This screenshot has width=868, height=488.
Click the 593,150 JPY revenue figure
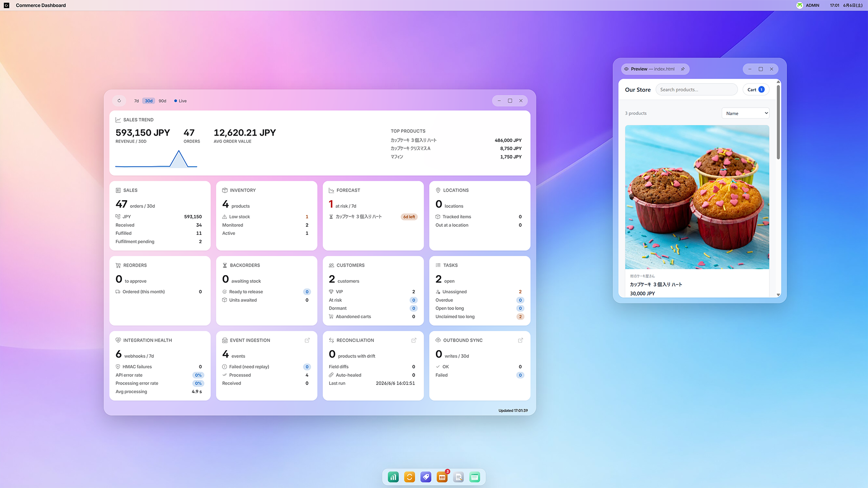pos(143,132)
